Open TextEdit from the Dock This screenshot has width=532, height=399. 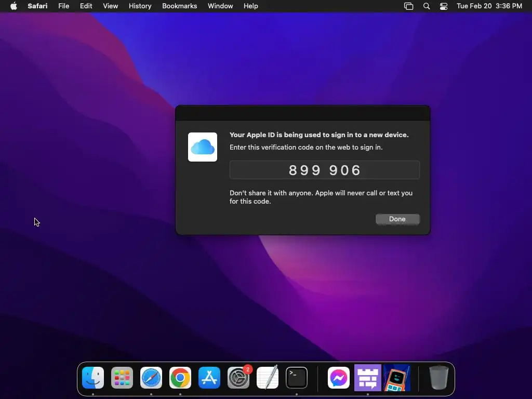[x=268, y=378]
